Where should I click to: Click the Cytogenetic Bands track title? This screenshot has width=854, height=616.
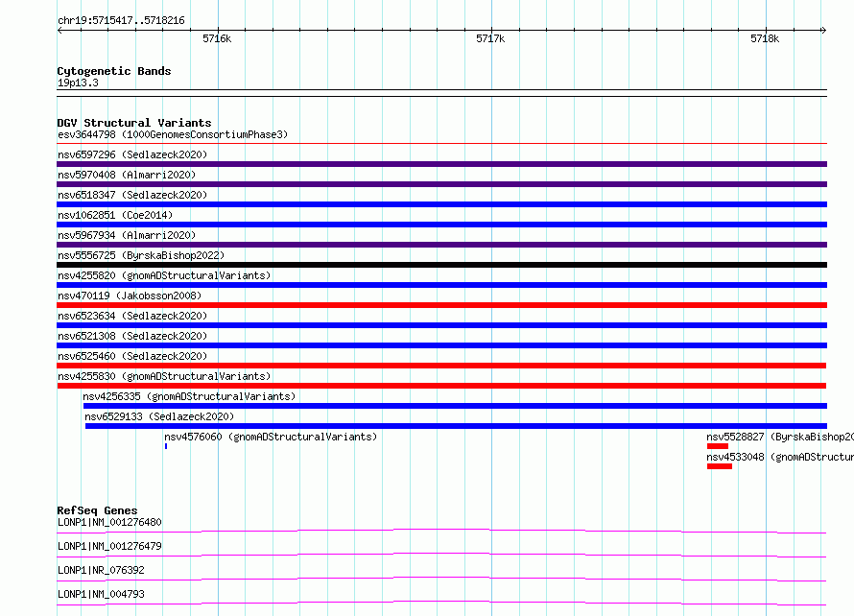[x=114, y=71]
